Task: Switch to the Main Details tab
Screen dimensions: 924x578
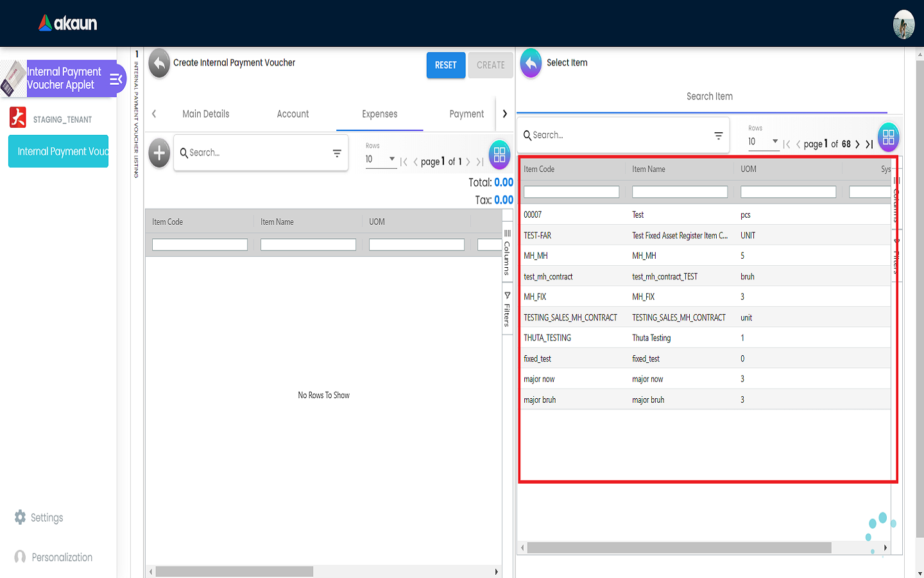Action: [205, 114]
